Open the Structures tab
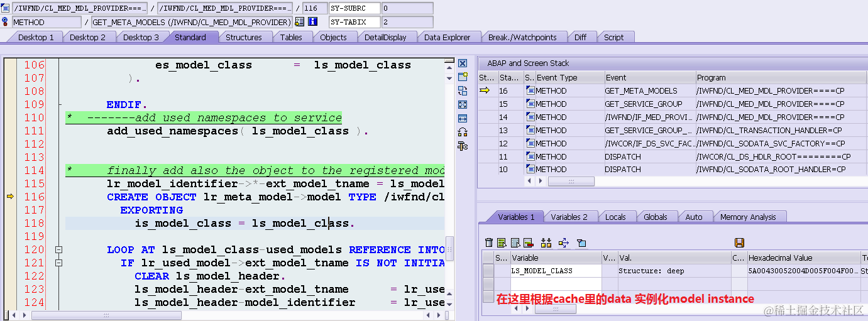Image resolution: width=868 pixels, height=321 pixels. (244, 37)
